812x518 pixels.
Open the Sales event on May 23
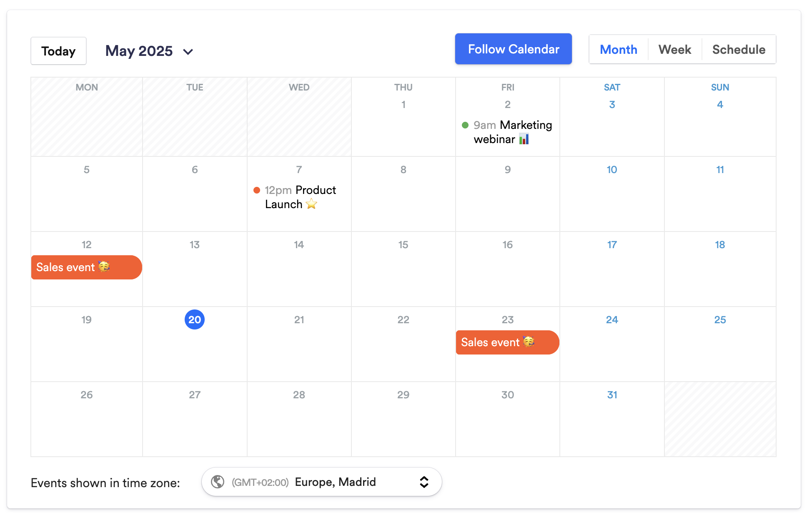[490, 342]
